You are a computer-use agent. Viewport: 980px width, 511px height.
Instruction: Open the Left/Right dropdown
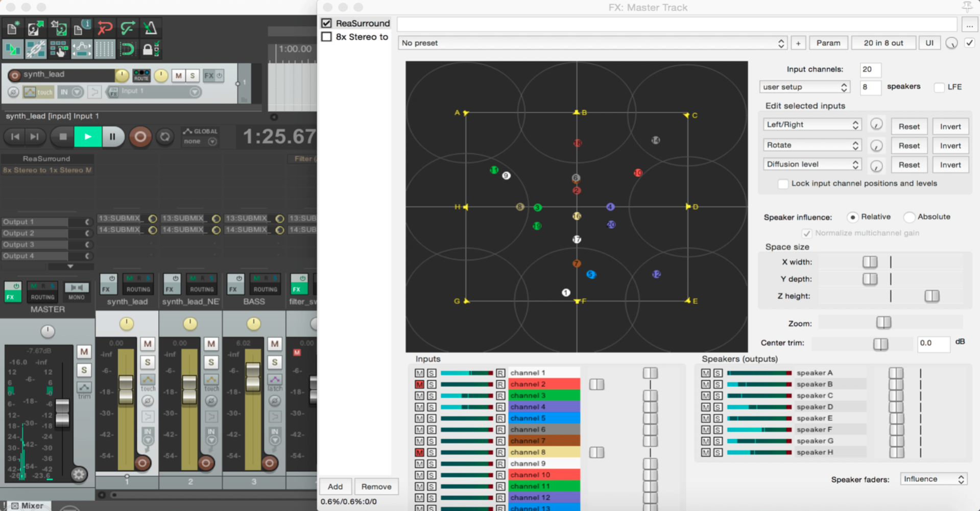click(812, 125)
